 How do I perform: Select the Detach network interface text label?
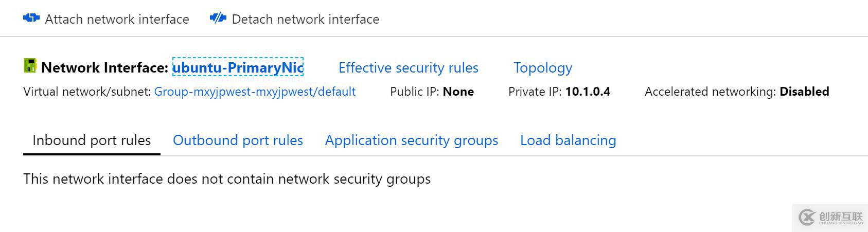pos(305,20)
